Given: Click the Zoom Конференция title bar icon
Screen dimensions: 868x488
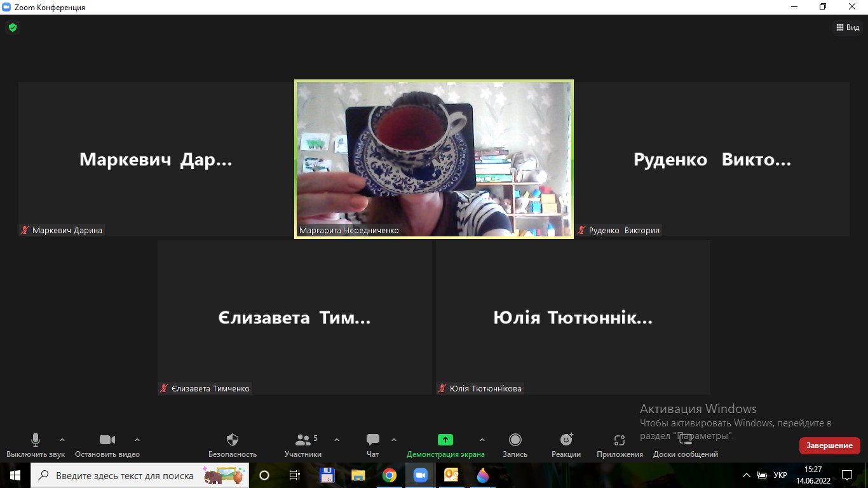Looking at the screenshot, I should click(x=6, y=7).
